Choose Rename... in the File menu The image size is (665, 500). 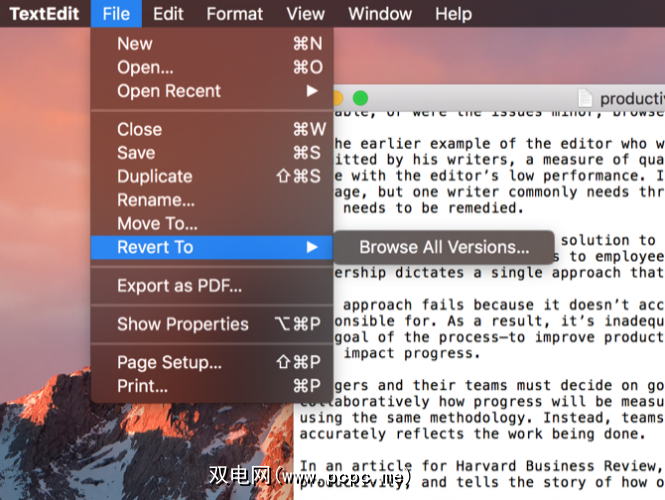tap(212, 200)
